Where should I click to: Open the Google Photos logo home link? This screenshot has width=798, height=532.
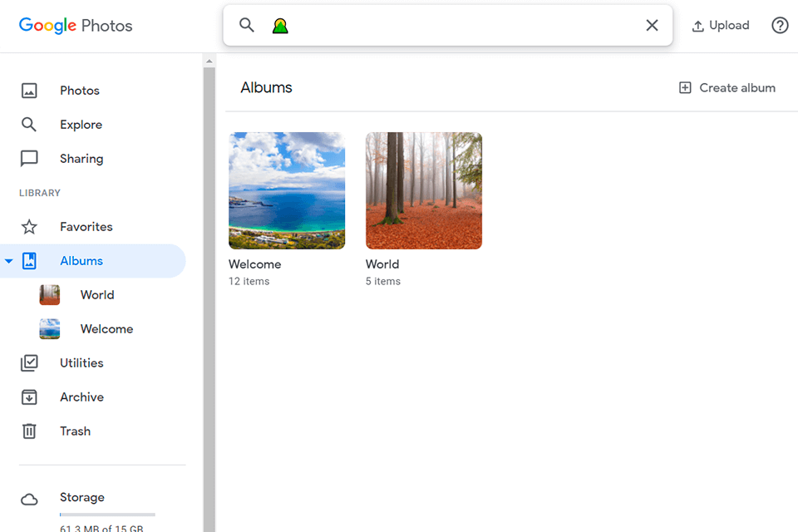click(76, 26)
